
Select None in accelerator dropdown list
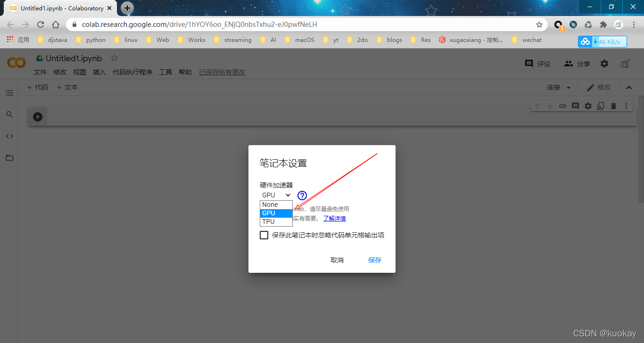click(276, 204)
